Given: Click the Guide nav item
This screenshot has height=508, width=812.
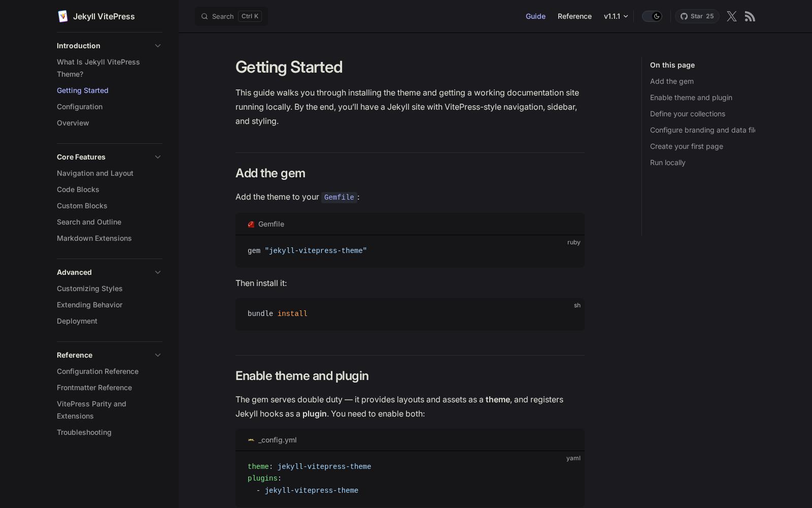Looking at the screenshot, I should pos(535,16).
